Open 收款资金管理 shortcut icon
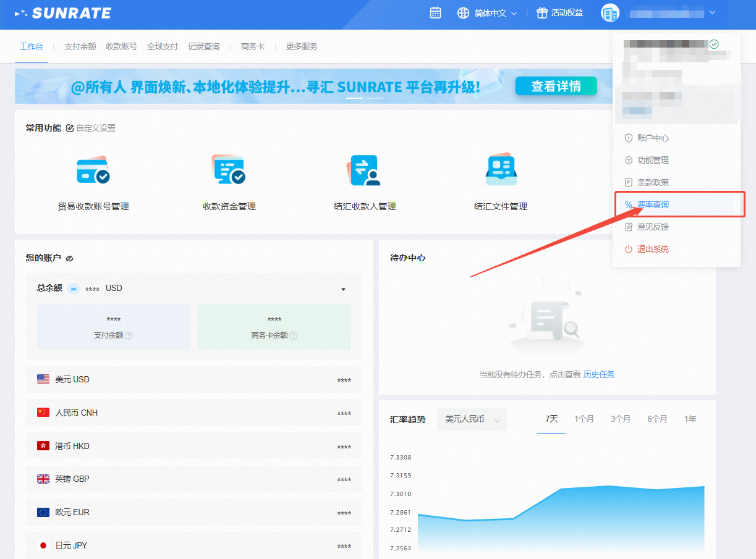The image size is (756, 559). pyautogui.click(x=229, y=171)
